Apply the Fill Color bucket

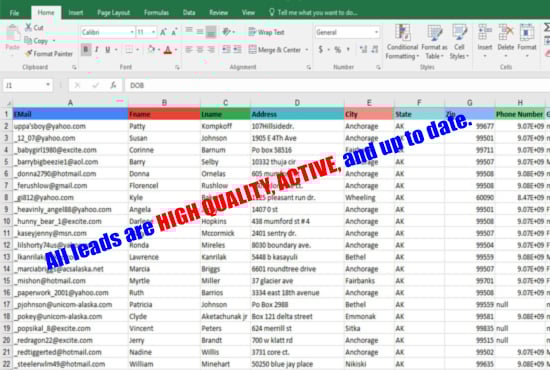151,49
